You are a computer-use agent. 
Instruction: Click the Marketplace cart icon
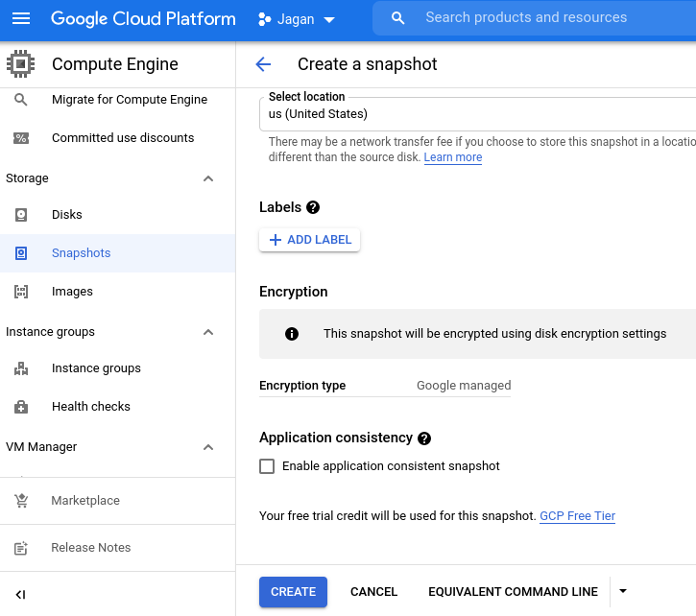[x=21, y=501]
